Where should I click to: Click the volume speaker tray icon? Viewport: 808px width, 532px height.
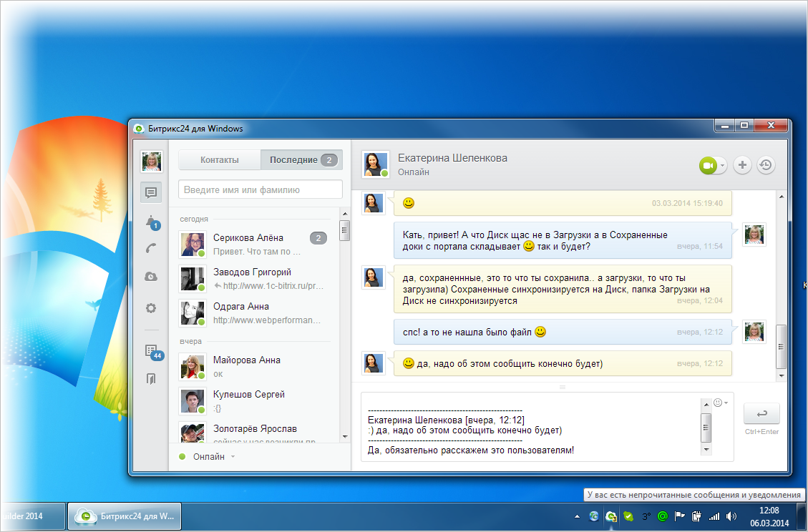(x=731, y=516)
